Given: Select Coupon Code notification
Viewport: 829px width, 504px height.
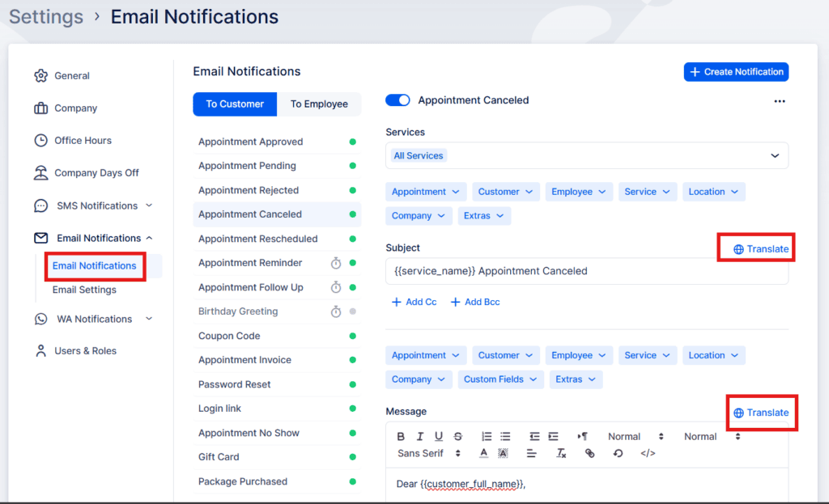Looking at the screenshot, I should point(277,336).
